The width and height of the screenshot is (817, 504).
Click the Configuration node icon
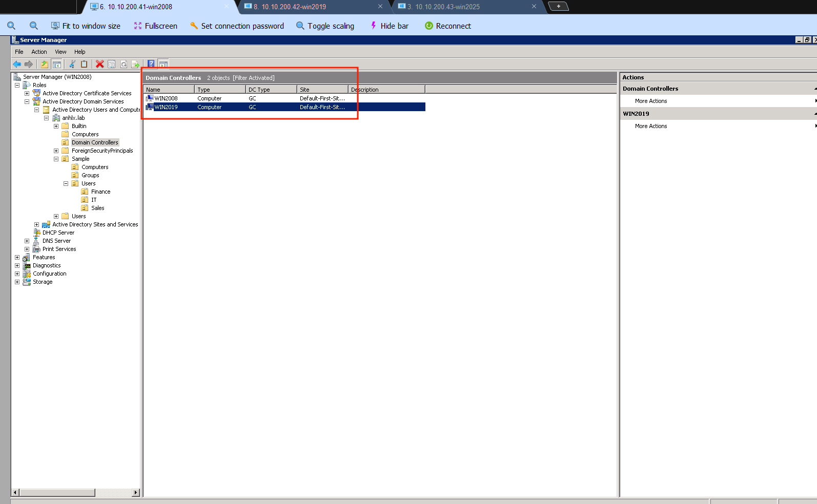point(27,274)
